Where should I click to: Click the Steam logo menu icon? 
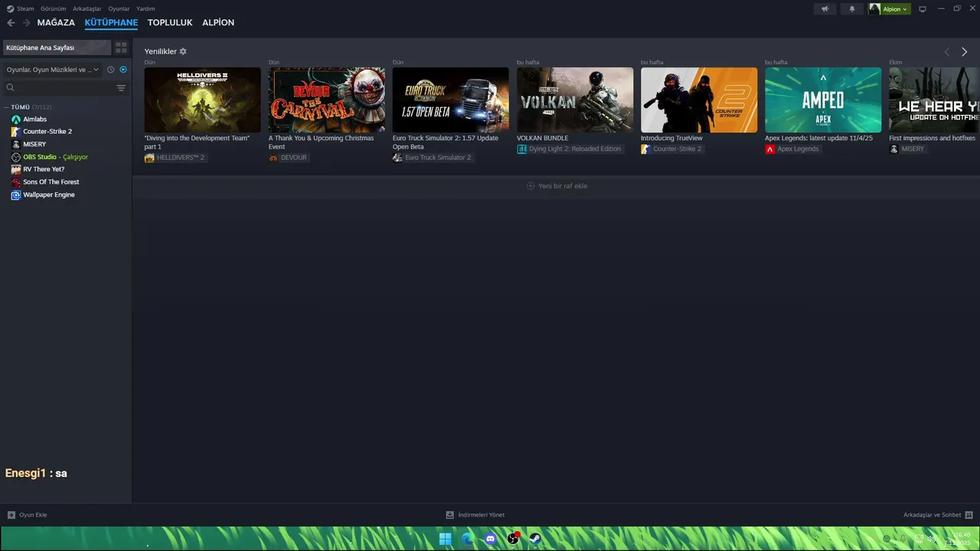tap(11, 8)
